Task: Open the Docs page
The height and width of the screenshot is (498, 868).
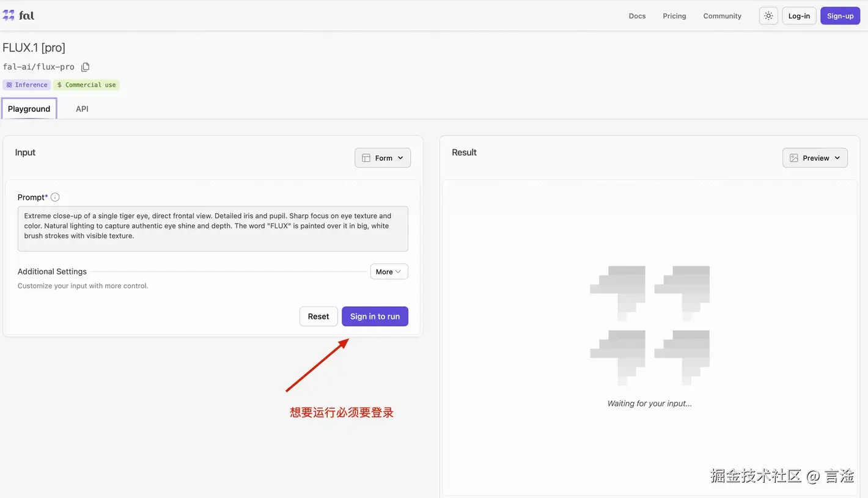Action: click(x=637, y=16)
